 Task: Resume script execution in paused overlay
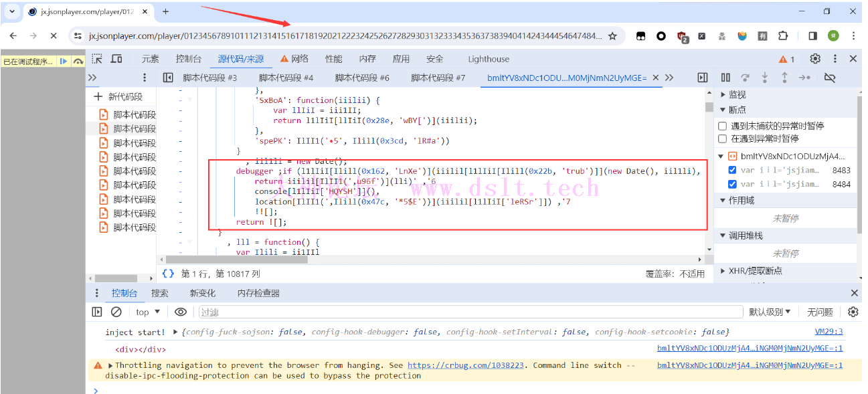coord(64,61)
